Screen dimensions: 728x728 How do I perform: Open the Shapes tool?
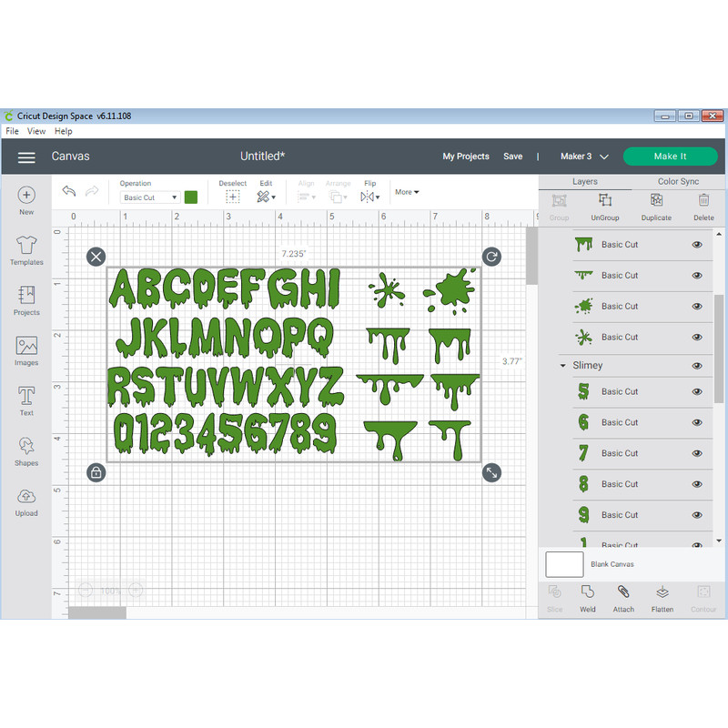[25, 450]
